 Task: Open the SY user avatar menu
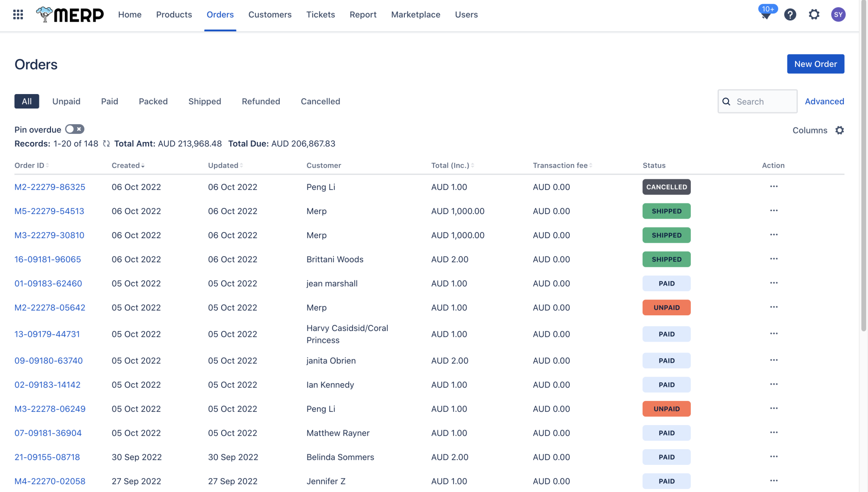pos(838,15)
